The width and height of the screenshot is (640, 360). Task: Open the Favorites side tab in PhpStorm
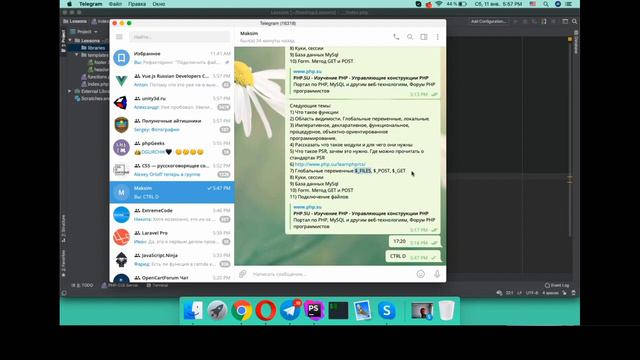click(x=63, y=264)
